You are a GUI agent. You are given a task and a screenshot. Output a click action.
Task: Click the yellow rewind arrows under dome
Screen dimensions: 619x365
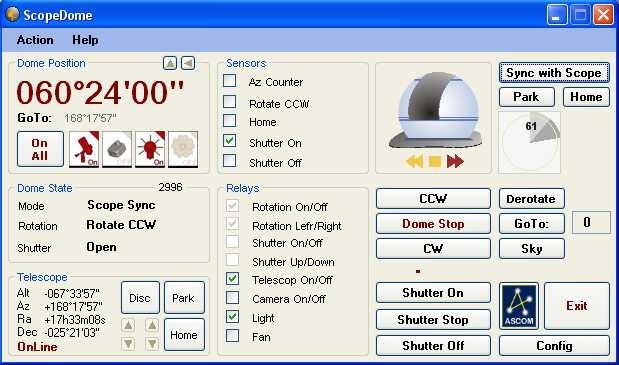pos(415,161)
